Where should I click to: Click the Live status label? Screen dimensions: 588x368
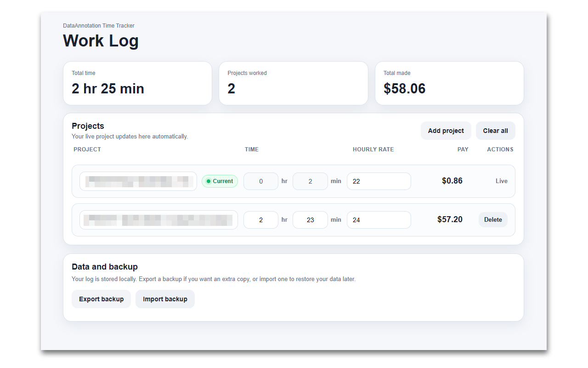(501, 181)
